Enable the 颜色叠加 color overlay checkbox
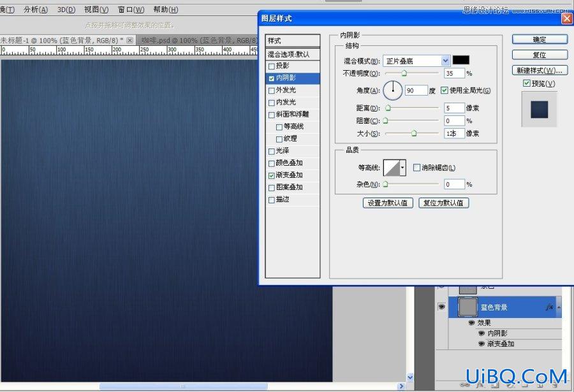Screen dimensions: 574x392 click(x=271, y=164)
